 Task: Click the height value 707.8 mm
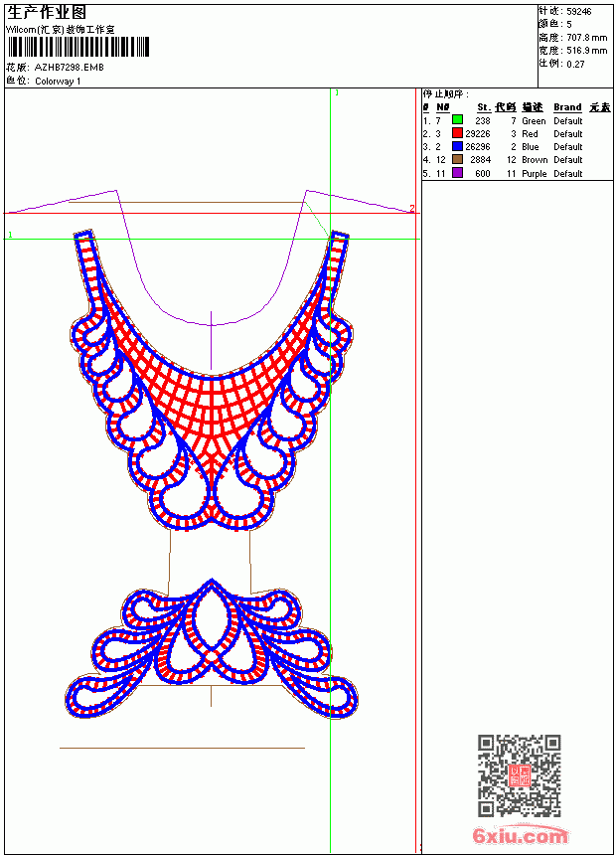[587, 38]
